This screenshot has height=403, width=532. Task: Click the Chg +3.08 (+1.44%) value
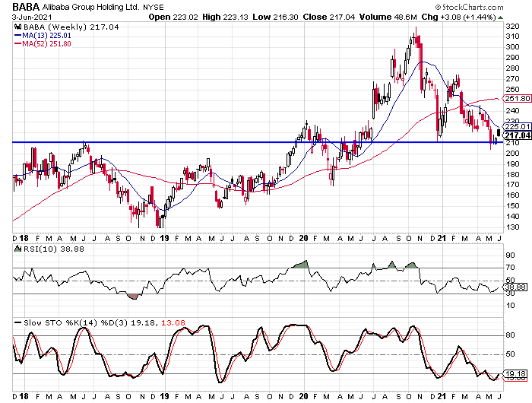459,17
